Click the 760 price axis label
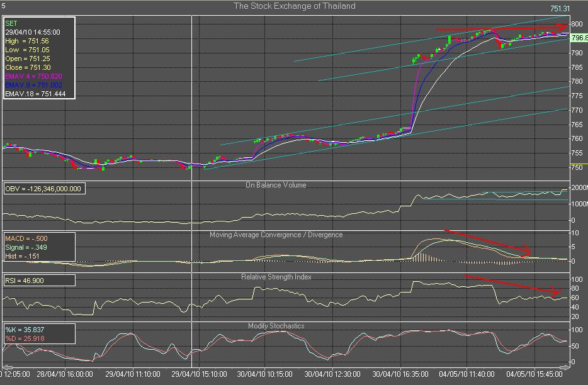Screen dimensions: 588x385 click(x=577, y=138)
